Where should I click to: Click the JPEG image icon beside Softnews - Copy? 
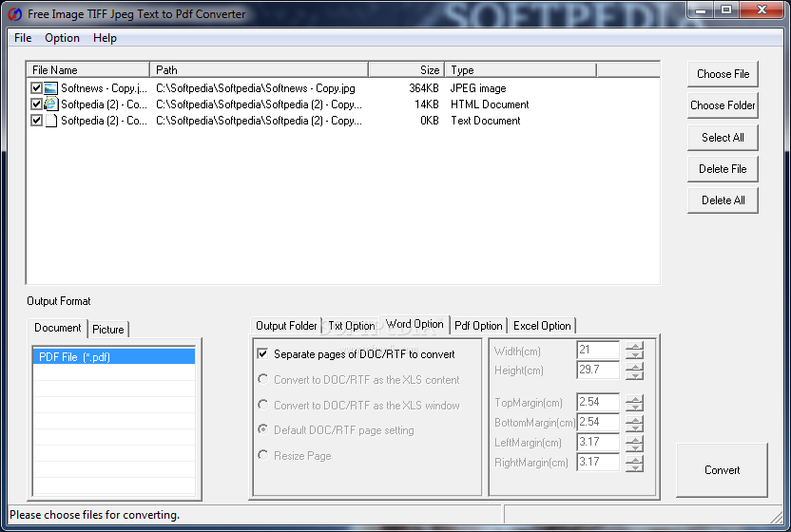(50, 88)
